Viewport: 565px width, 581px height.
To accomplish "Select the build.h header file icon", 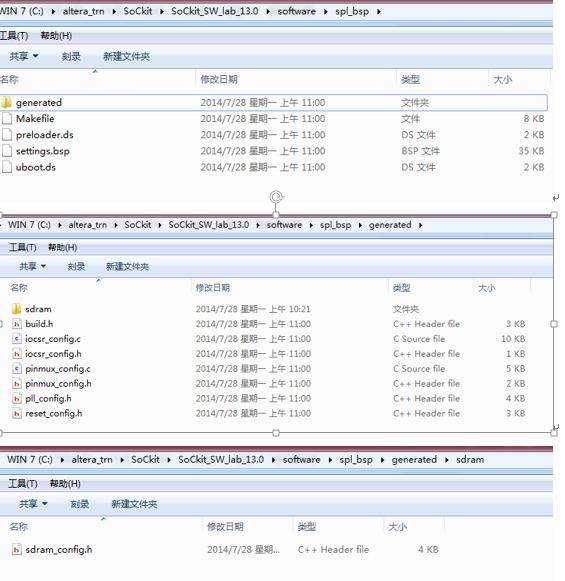I will pos(17,324).
